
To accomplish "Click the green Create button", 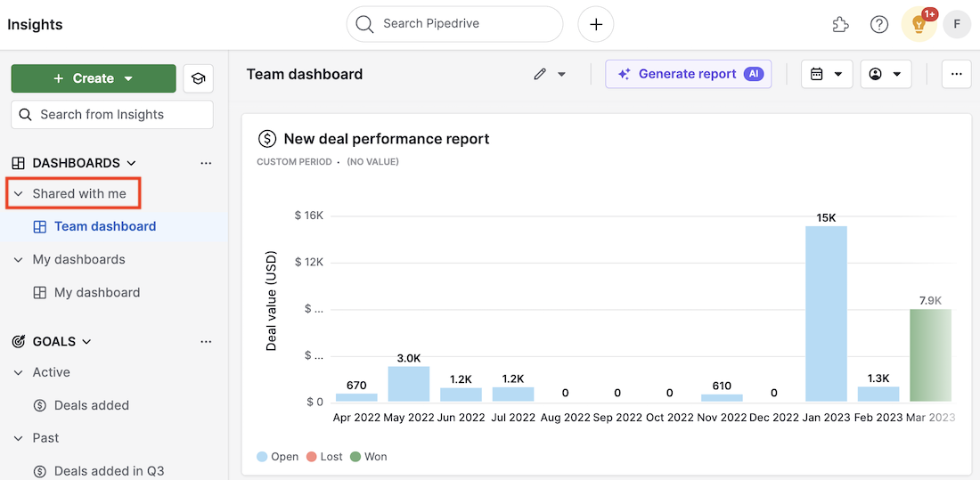I will (x=94, y=78).
